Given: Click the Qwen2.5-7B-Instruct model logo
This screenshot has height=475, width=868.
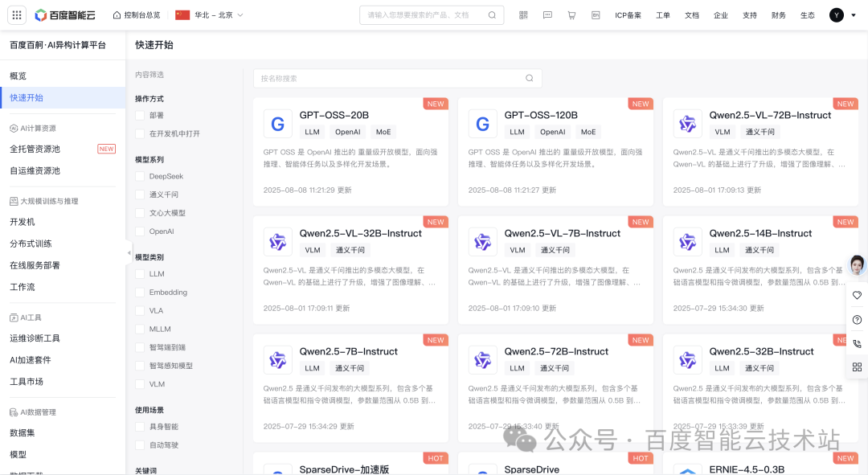Looking at the screenshot, I should (x=277, y=360).
